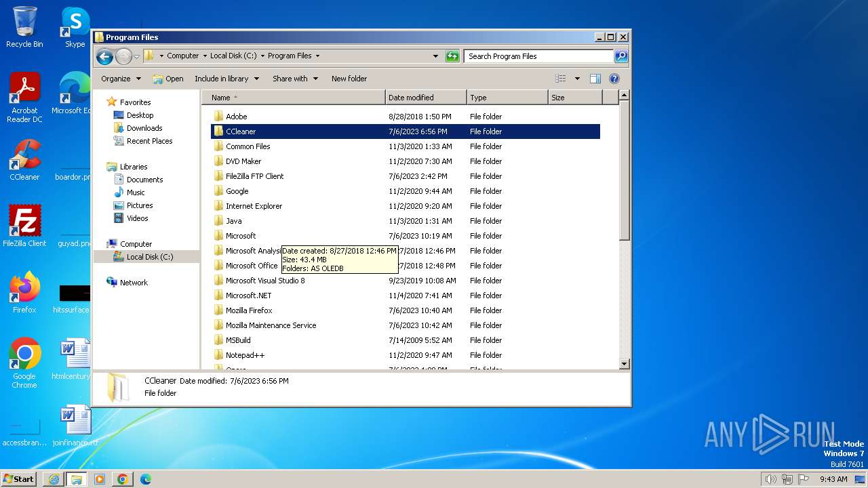Select the FileZilla FTP Client folder icon
868x488 pixels.
click(218, 176)
